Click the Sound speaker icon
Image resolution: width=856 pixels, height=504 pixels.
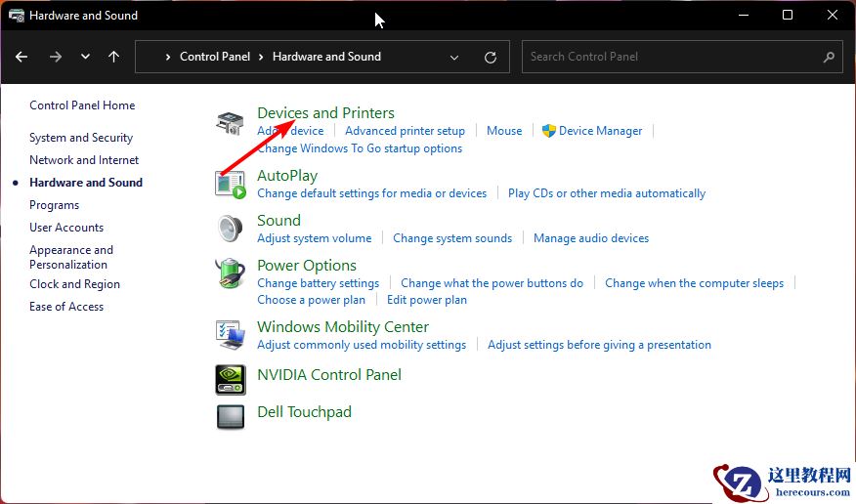[x=230, y=229]
